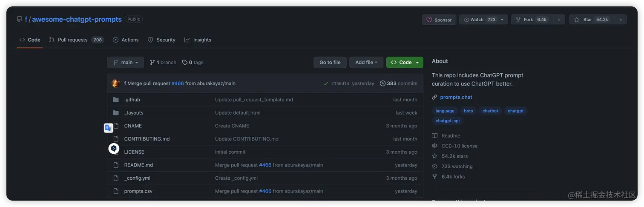Screen dimensions: 644x207
Task: Select the 'chatgpt' topic tag
Action: tap(515, 111)
